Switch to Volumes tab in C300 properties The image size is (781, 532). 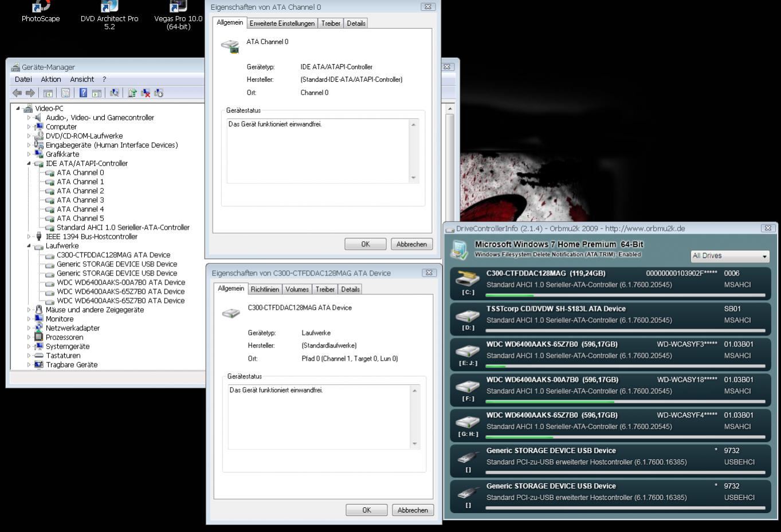297,289
